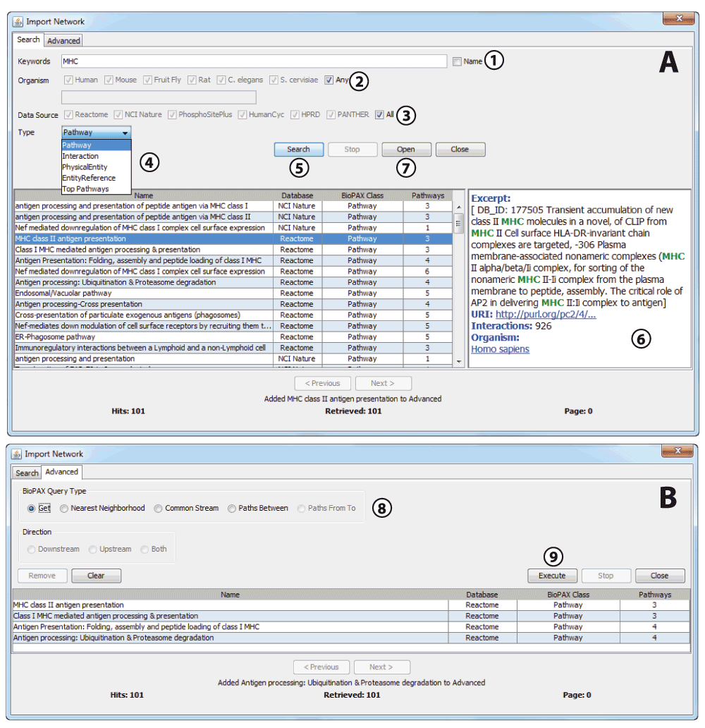The image size is (705, 728).
Task: Click the Search button to run the query
Action: (298, 150)
